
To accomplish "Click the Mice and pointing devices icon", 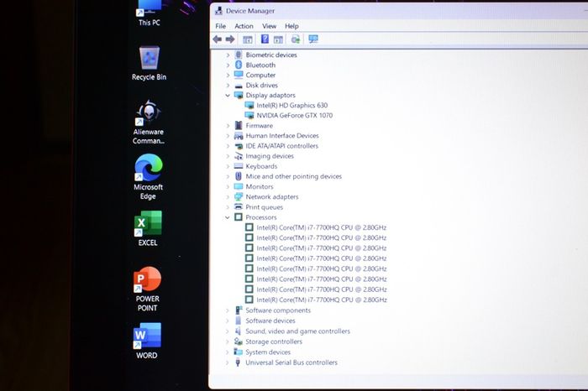I will point(238,176).
